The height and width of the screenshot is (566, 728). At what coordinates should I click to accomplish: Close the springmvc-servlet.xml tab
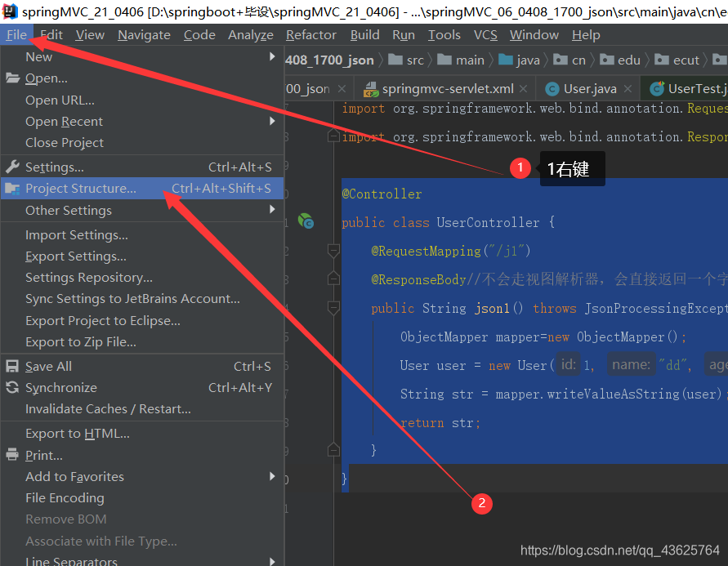pos(523,88)
